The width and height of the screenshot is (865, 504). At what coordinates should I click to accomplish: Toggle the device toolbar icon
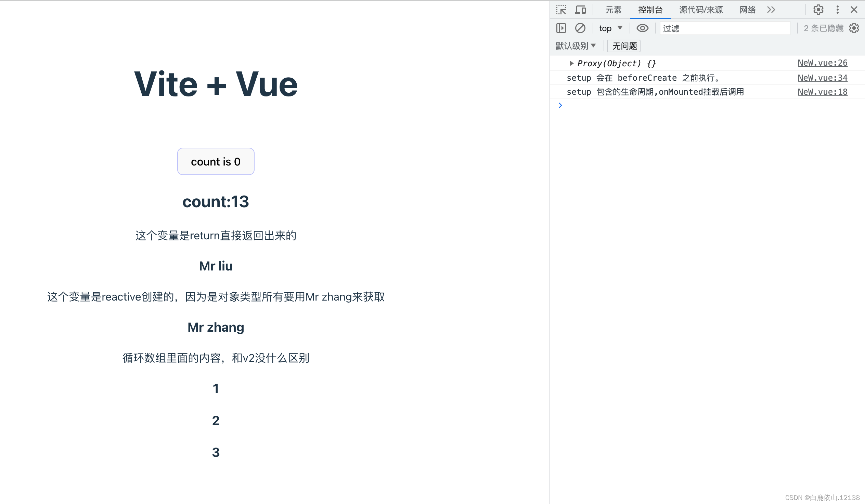[580, 10]
